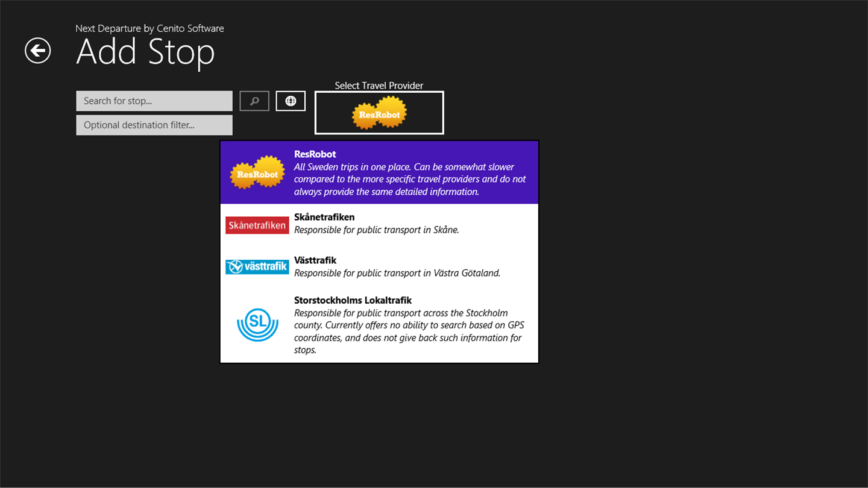Click 'Responsible for public transport in Västra Götaland.'
The height and width of the screenshot is (488, 868).
(x=397, y=273)
